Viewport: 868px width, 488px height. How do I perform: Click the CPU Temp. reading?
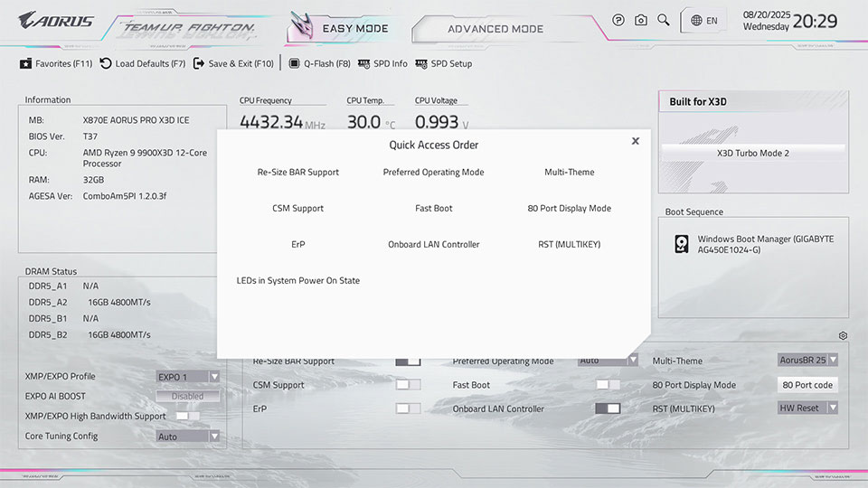click(371, 121)
